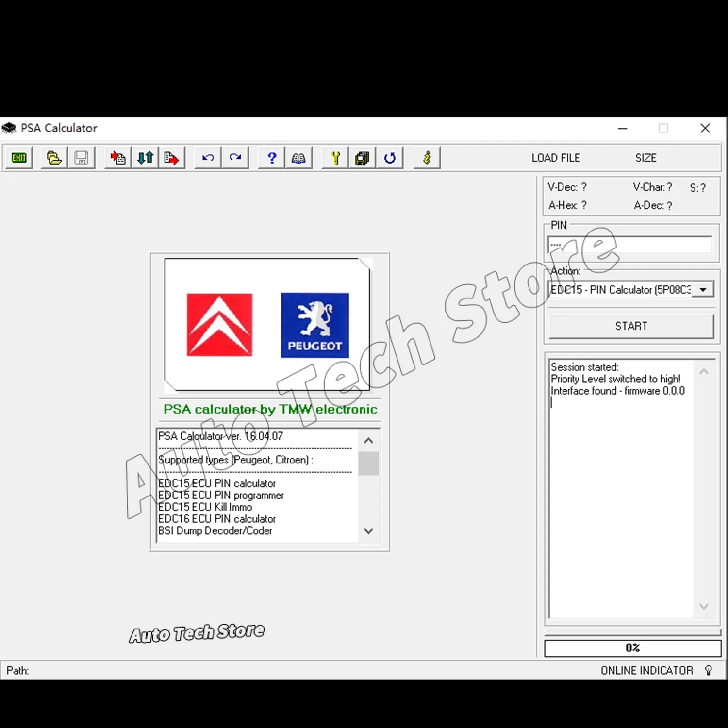Click the 0% progress bar

tap(632, 647)
